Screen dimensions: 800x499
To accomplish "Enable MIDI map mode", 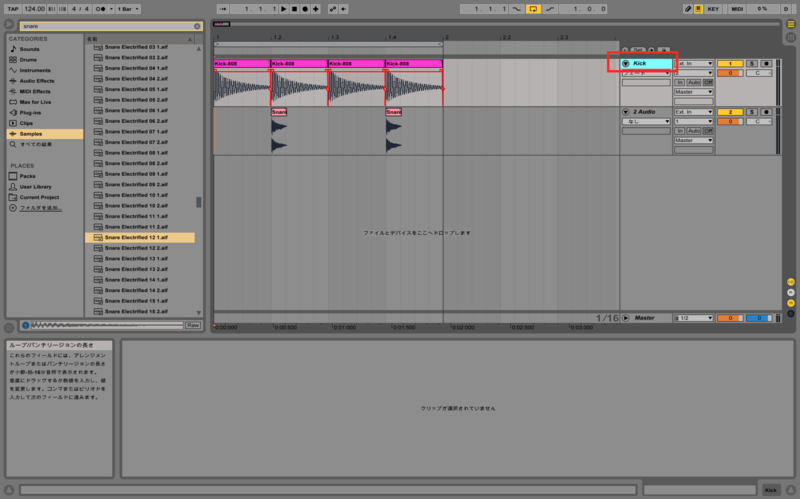I will tap(737, 9).
